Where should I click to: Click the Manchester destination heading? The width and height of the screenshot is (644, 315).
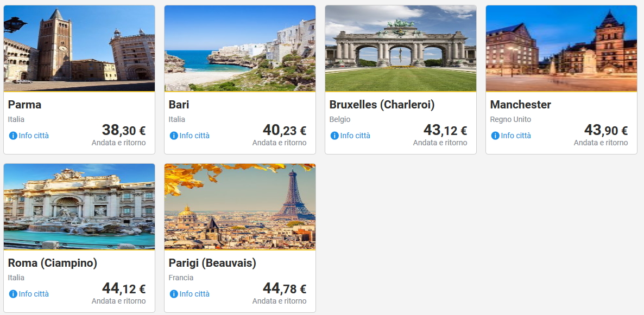pos(520,105)
